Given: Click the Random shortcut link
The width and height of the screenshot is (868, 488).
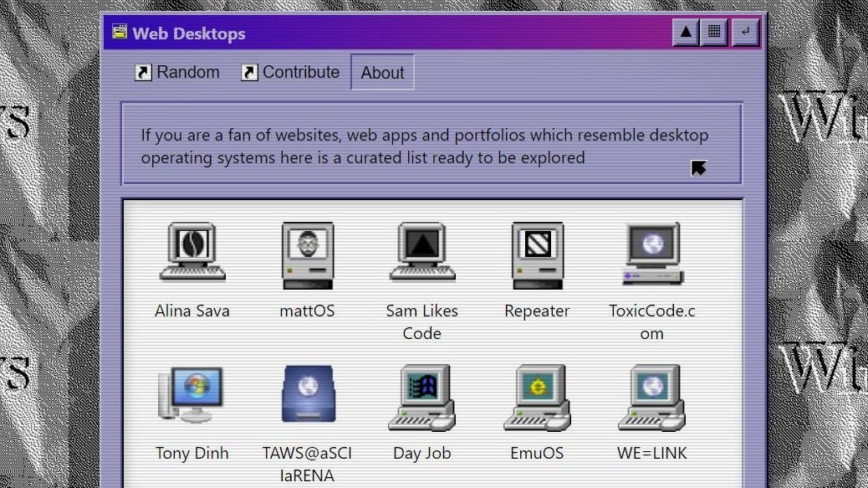Looking at the screenshot, I should point(187,73).
